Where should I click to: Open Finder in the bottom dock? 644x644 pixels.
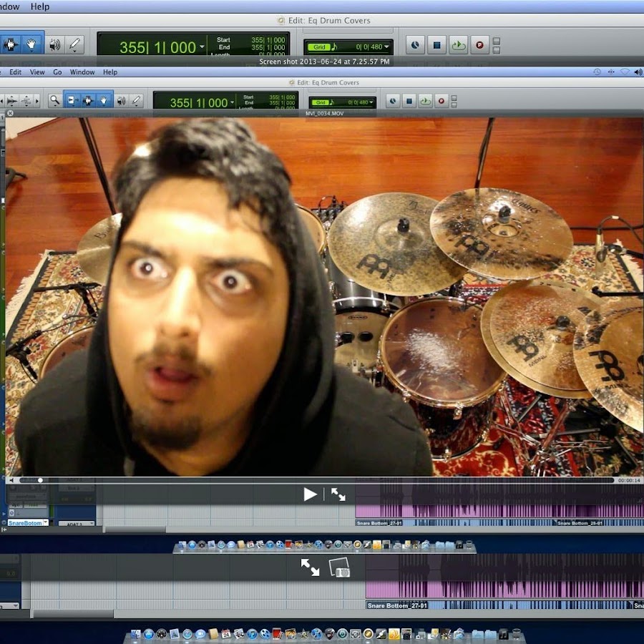[x=135, y=634]
